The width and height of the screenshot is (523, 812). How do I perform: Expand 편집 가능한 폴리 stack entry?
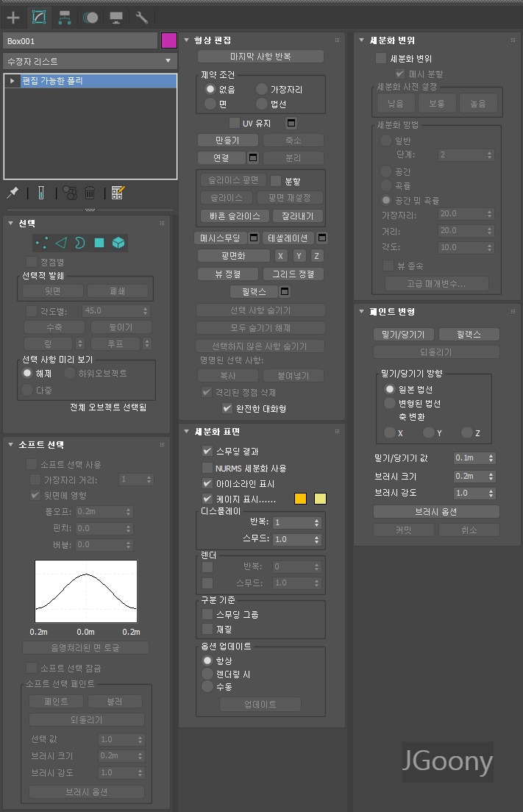tap(12, 81)
